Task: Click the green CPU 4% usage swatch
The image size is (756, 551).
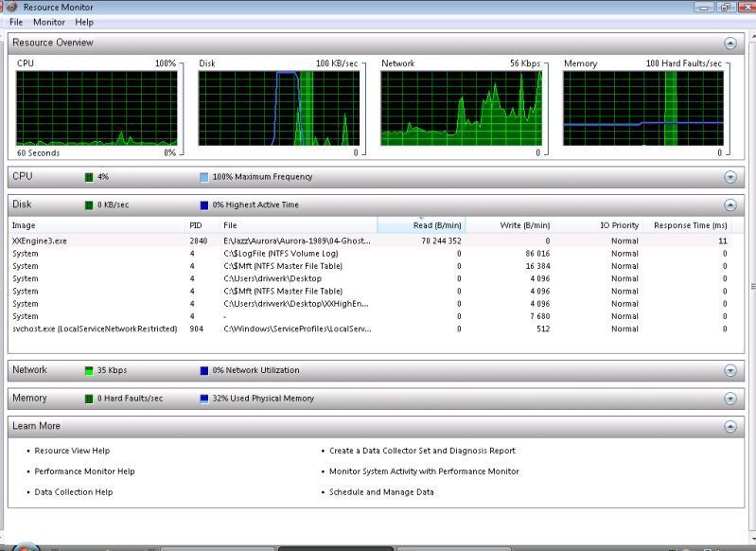Action: pos(89,177)
